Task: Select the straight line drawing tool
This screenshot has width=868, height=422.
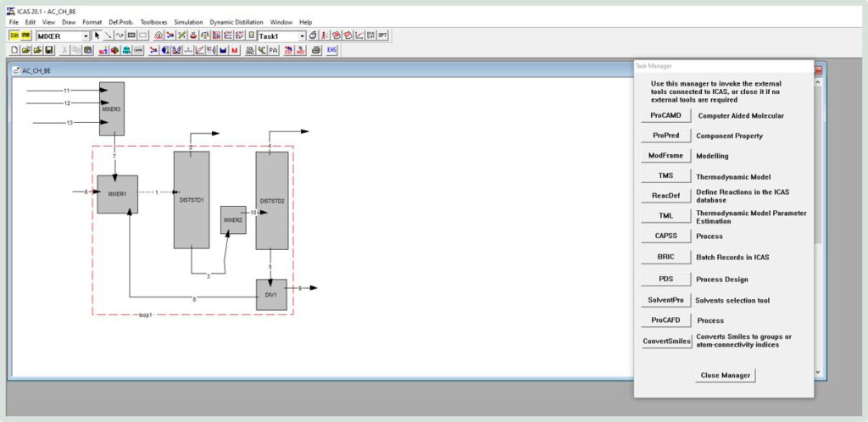Action: click(108, 36)
